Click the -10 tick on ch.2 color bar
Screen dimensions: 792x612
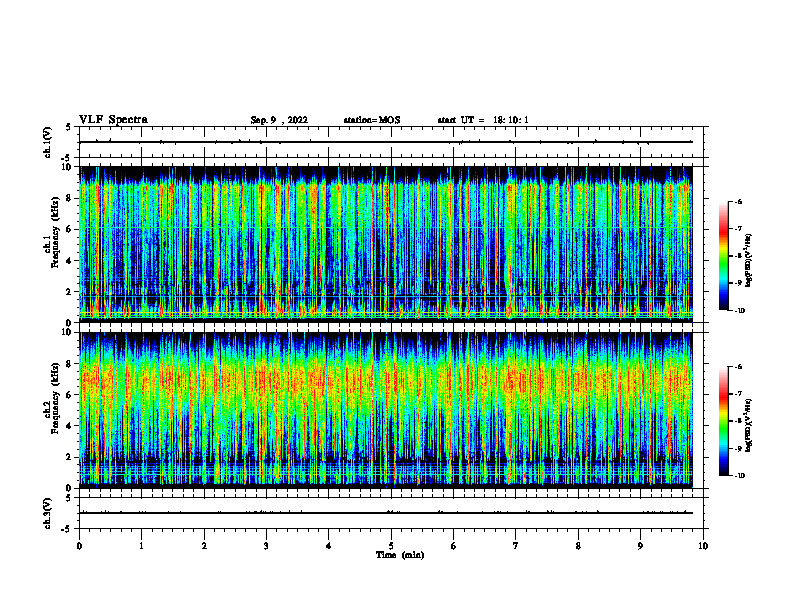(740, 476)
